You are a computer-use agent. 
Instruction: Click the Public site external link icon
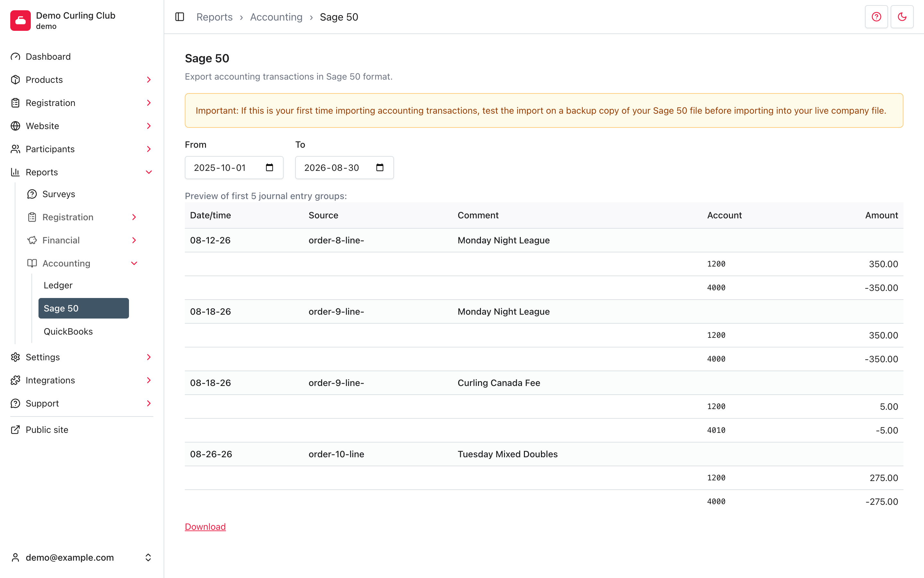[x=15, y=430]
